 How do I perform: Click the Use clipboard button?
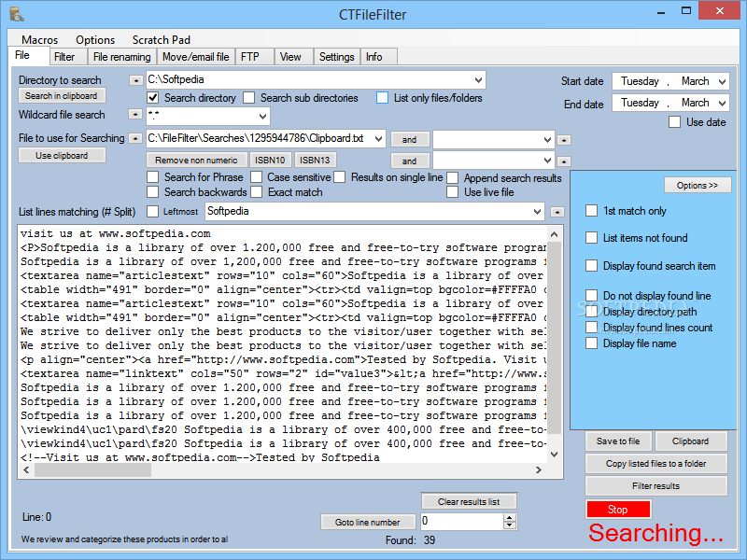(62, 156)
